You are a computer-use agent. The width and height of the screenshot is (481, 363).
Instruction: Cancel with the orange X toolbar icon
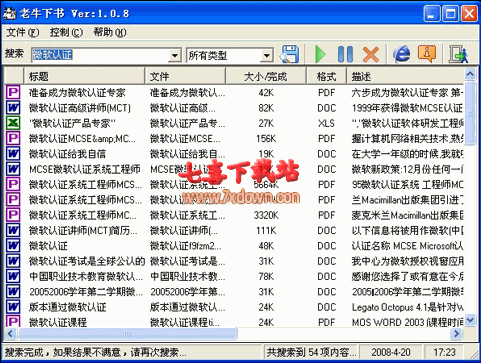[x=371, y=54]
